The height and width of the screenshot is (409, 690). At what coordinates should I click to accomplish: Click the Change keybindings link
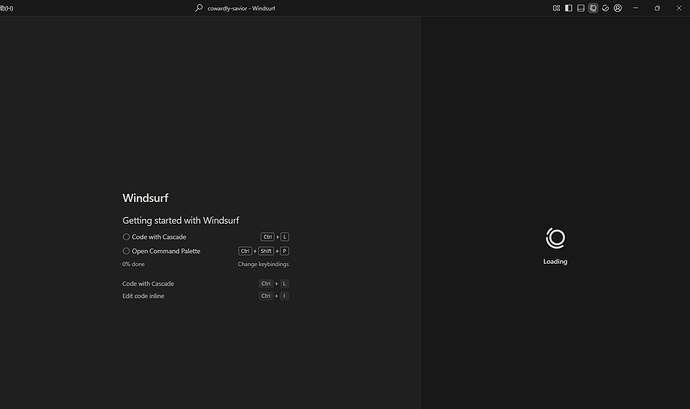(263, 264)
